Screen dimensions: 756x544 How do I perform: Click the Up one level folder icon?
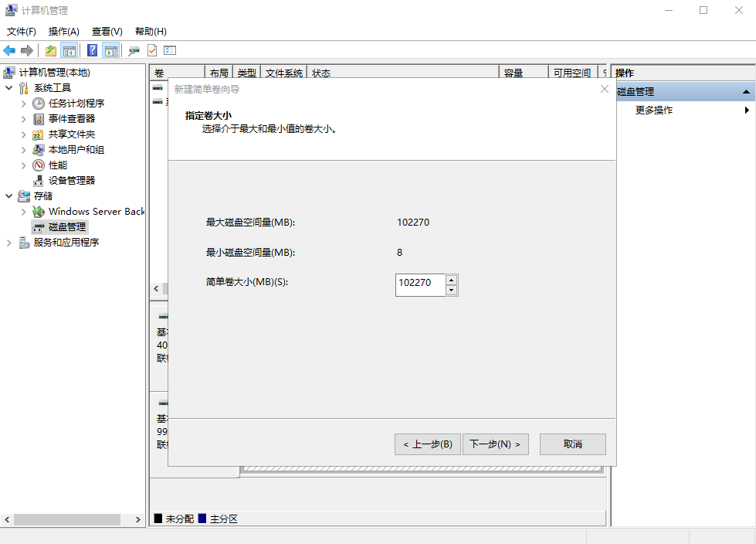[x=51, y=50]
